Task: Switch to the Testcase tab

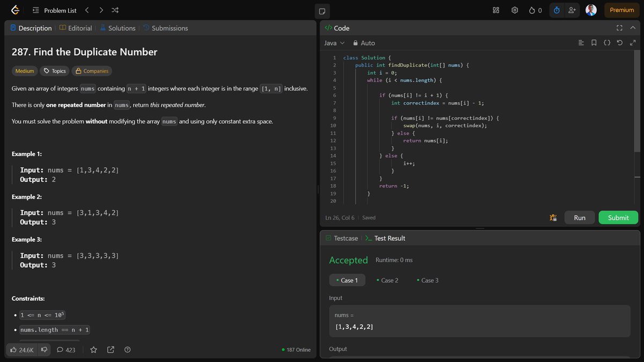Action: pyautogui.click(x=342, y=238)
